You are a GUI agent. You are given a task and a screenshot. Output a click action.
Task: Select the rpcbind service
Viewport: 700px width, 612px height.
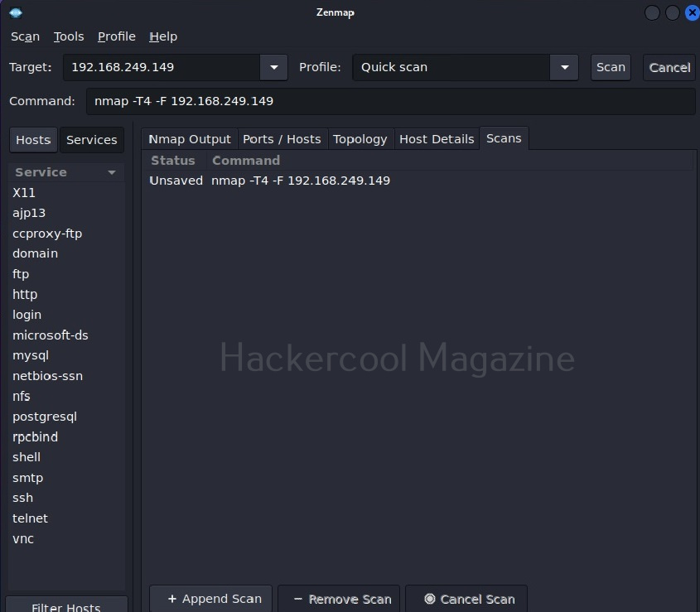(x=66, y=436)
